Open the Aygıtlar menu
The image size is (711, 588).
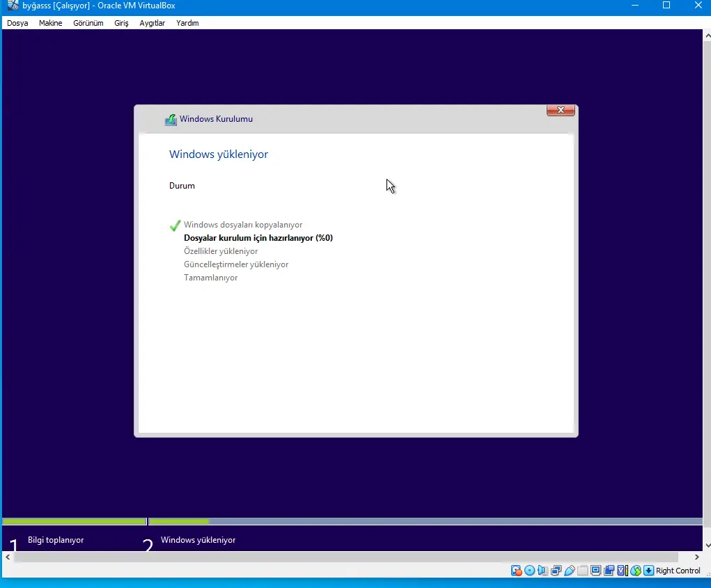(x=152, y=23)
